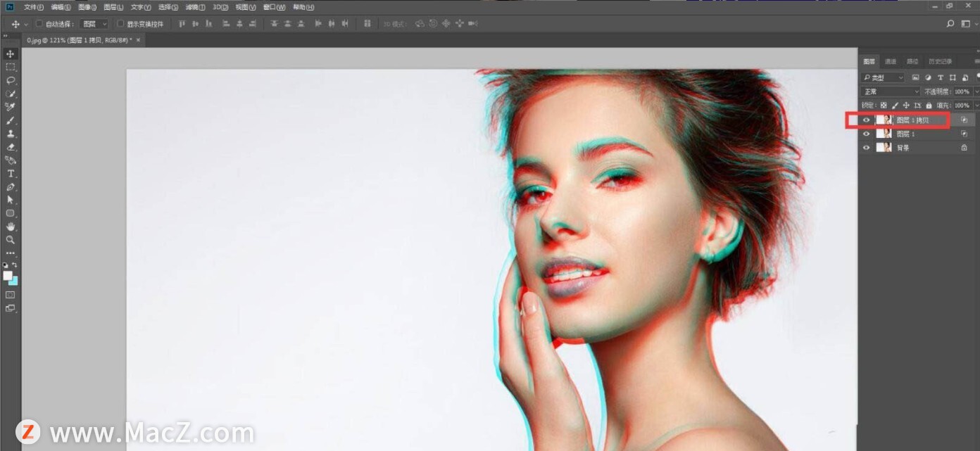Open the 滤镜(T) menu
The height and width of the screenshot is (451, 980).
tap(195, 7)
